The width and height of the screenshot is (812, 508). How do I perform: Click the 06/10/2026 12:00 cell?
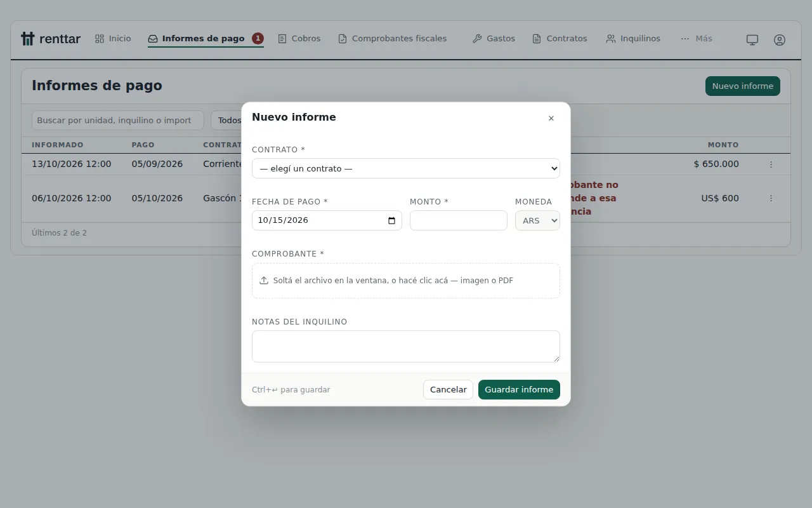pos(72,198)
